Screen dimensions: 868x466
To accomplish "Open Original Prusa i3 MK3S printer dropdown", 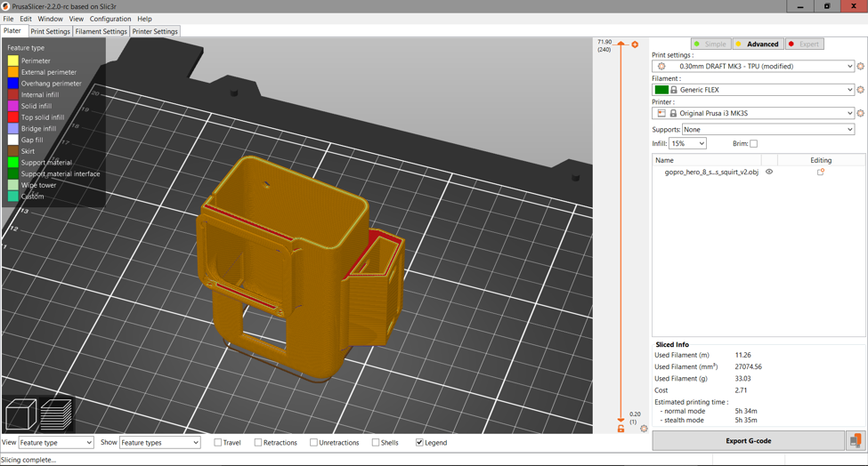I will point(753,113).
